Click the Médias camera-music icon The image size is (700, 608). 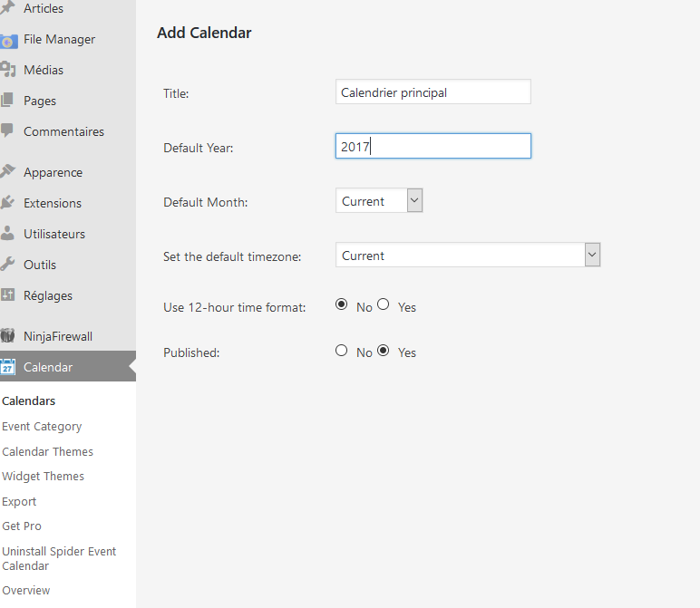click(7, 70)
